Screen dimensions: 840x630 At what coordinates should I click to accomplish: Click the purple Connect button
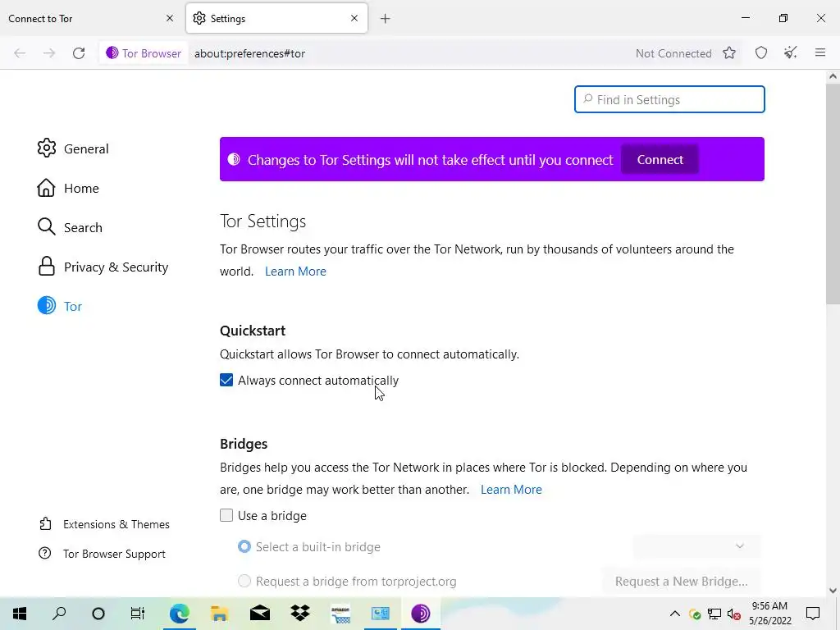coord(660,160)
